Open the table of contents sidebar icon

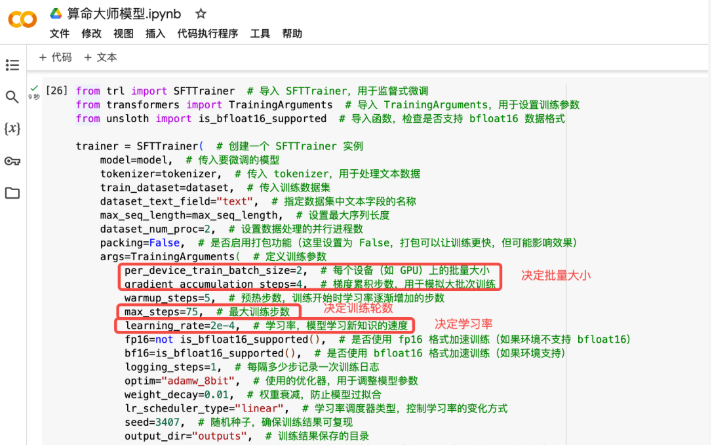[12, 65]
